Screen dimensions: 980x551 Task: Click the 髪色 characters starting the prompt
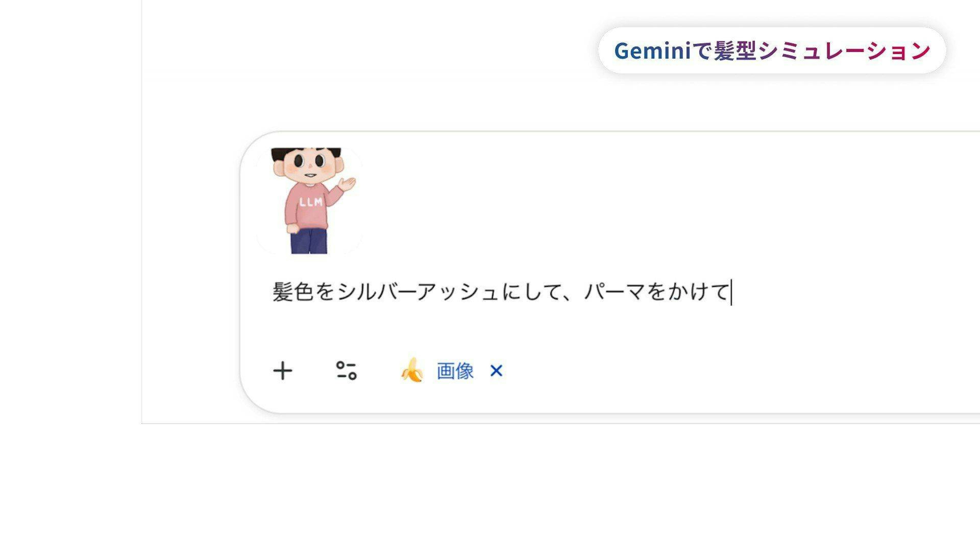(292, 292)
